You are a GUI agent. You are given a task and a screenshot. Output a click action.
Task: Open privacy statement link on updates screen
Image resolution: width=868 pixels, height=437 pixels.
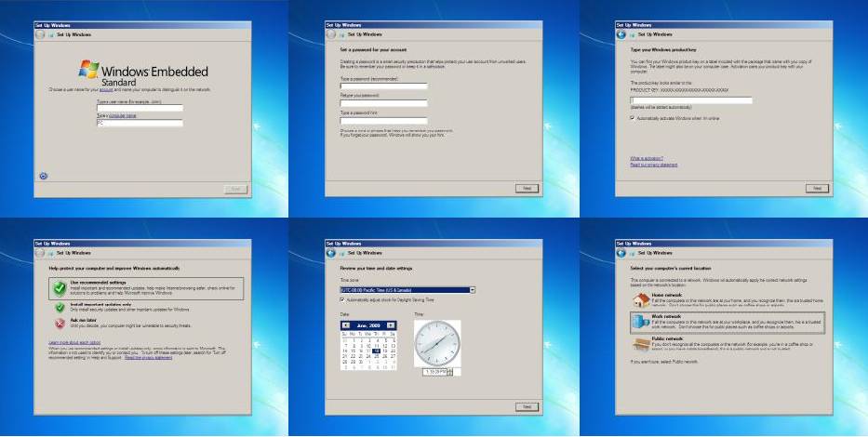(148, 358)
